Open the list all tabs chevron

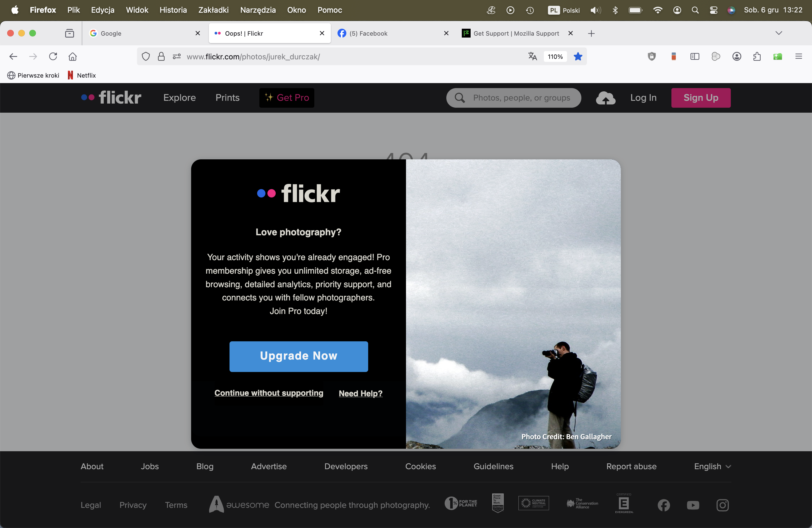(779, 33)
